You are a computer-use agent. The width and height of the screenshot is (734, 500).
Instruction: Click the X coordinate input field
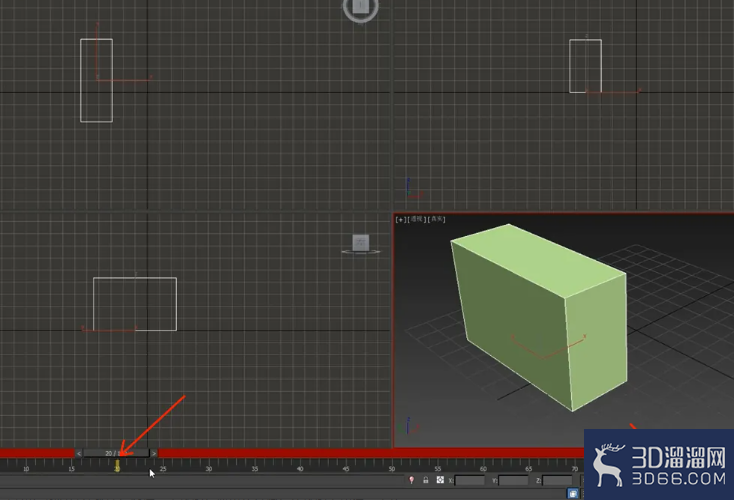click(x=470, y=480)
